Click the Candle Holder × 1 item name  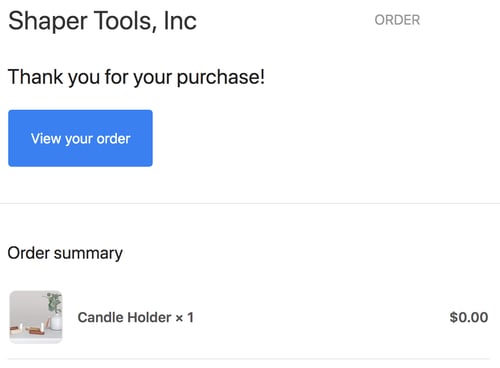(135, 317)
